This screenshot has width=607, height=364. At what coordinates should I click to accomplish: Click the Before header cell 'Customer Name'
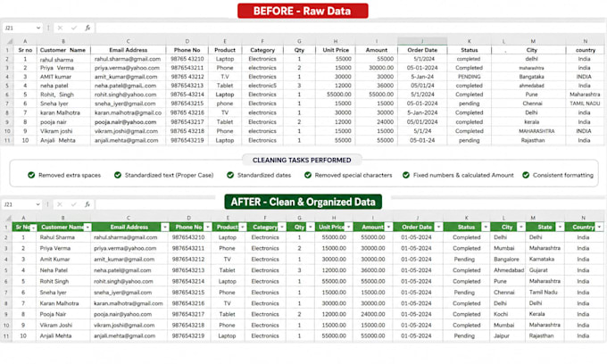(x=62, y=50)
